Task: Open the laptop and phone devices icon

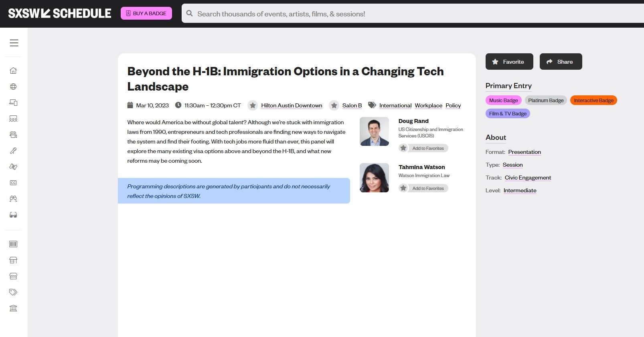Action: click(x=13, y=103)
